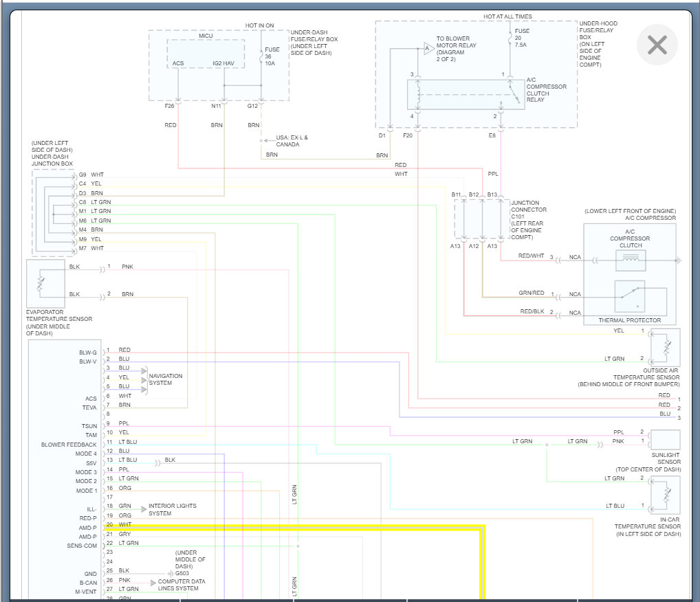The width and height of the screenshot is (700, 602).
Task: Click the OUTSIDE AIR TEMPERATURE SENSOR label
Action: [628, 377]
